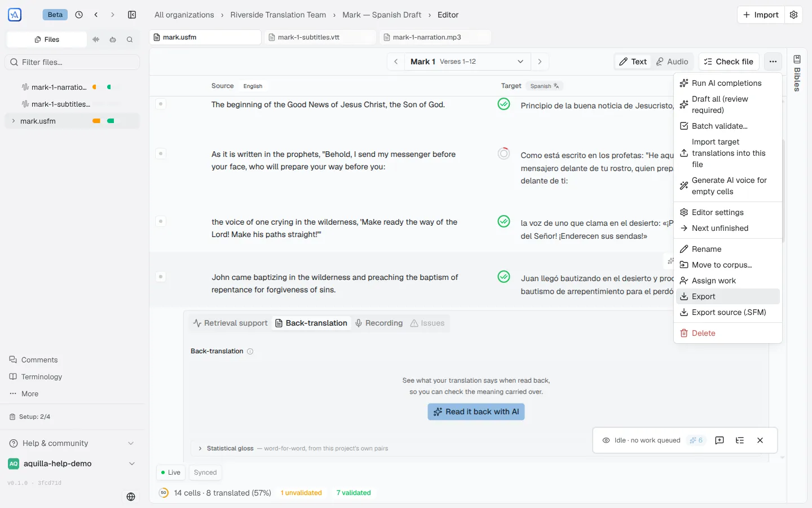Go to Riverside Translation Team breadcrumb

tap(278, 15)
